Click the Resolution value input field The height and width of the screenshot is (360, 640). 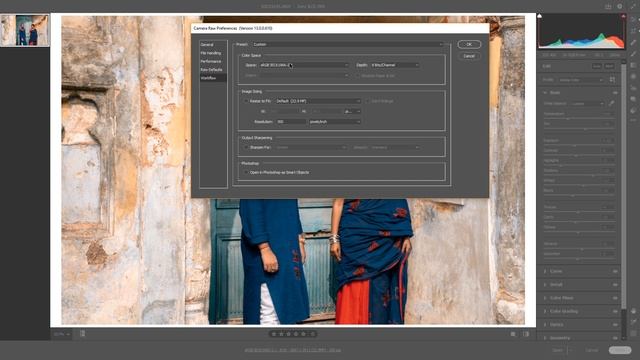(x=291, y=122)
